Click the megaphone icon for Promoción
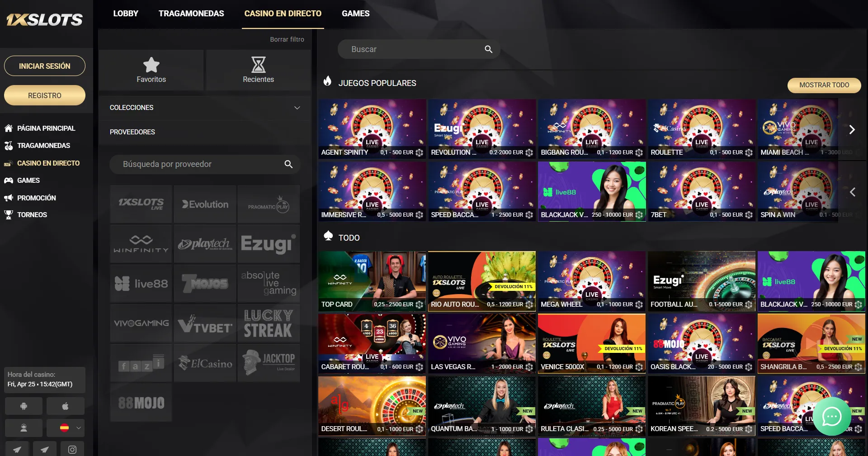868x456 pixels. [9, 198]
